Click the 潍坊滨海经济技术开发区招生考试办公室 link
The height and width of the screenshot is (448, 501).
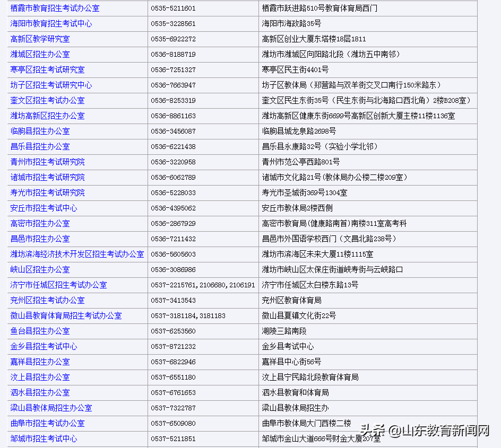(77, 254)
